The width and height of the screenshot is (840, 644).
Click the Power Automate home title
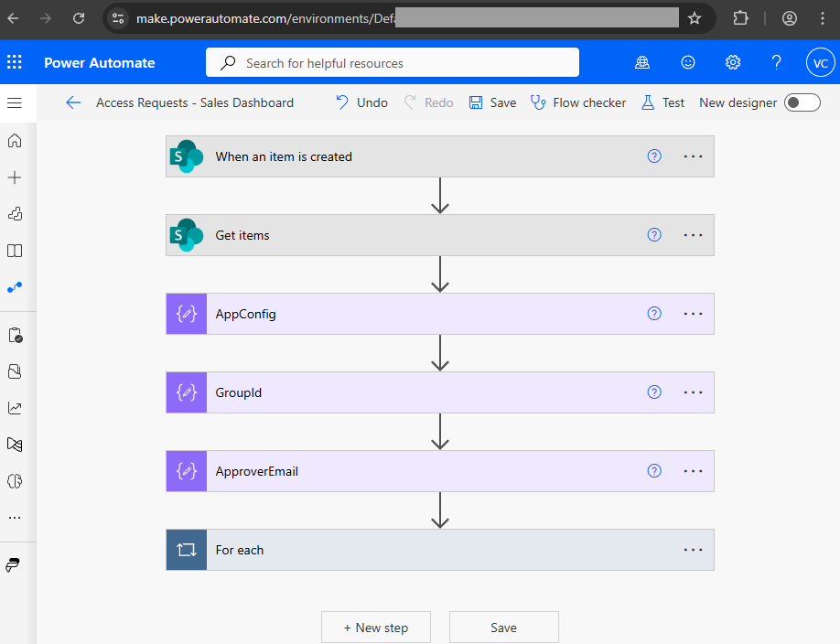[x=99, y=63]
